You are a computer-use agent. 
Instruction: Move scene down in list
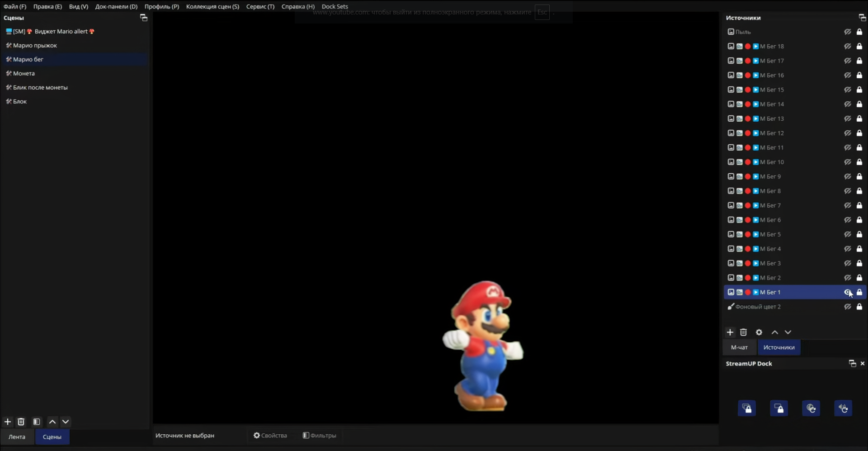(66, 422)
